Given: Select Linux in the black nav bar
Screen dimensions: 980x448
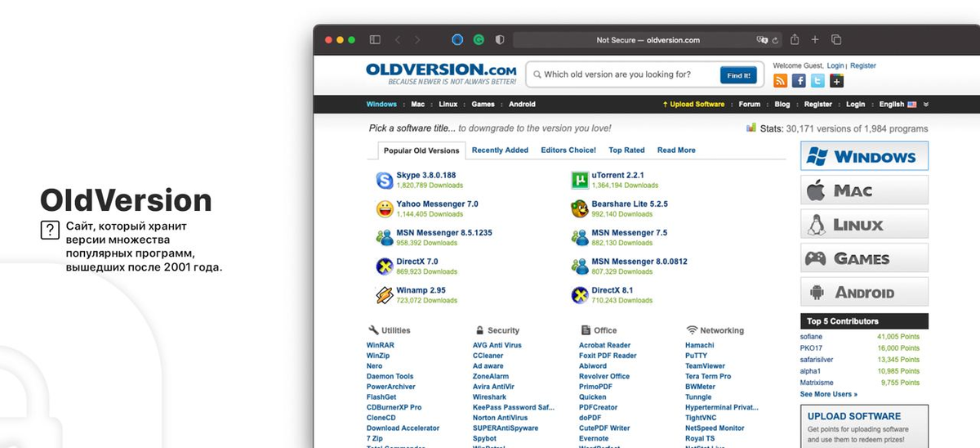Looking at the screenshot, I should click(448, 105).
